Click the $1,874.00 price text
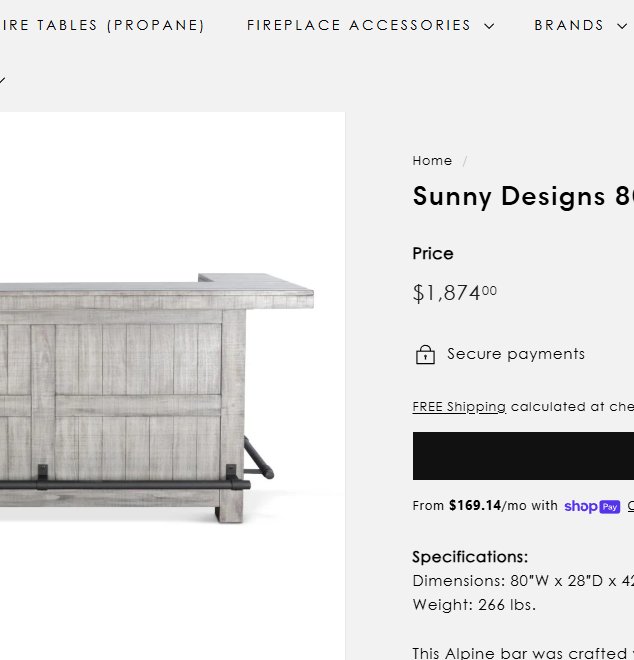Image resolution: width=634 pixels, height=660 pixels. 454,293
